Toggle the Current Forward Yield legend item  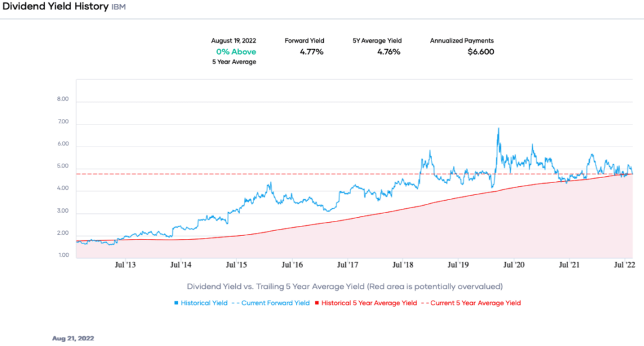pos(270,303)
